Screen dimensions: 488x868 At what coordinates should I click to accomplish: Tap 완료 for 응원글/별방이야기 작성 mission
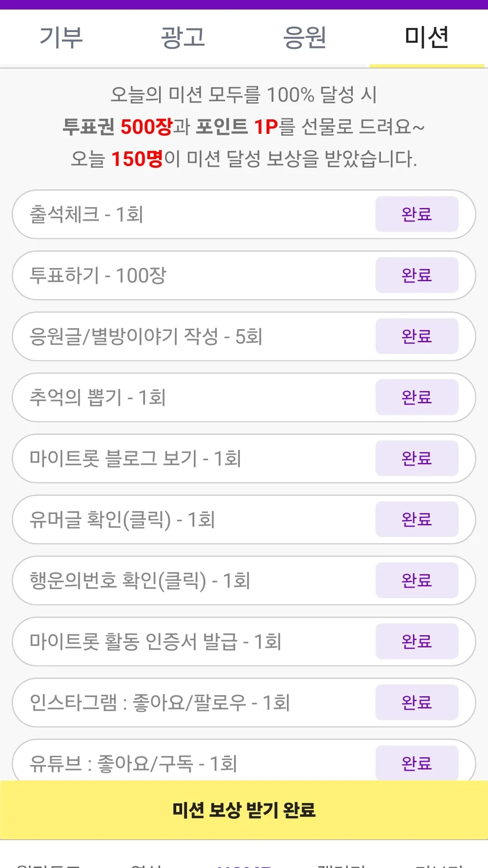click(417, 336)
